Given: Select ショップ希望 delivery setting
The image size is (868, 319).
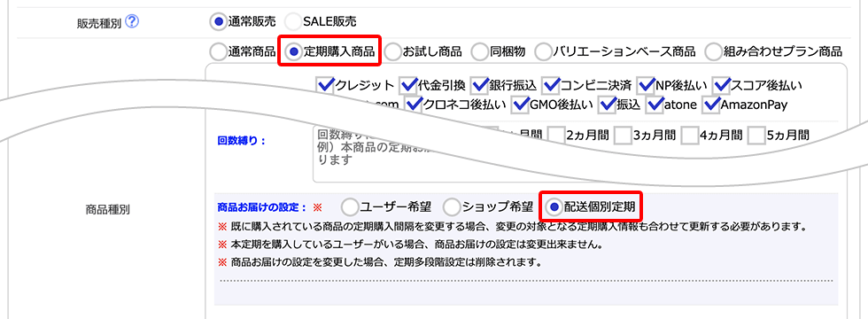Looking at the screenshot, I should (x=453, y=207).
